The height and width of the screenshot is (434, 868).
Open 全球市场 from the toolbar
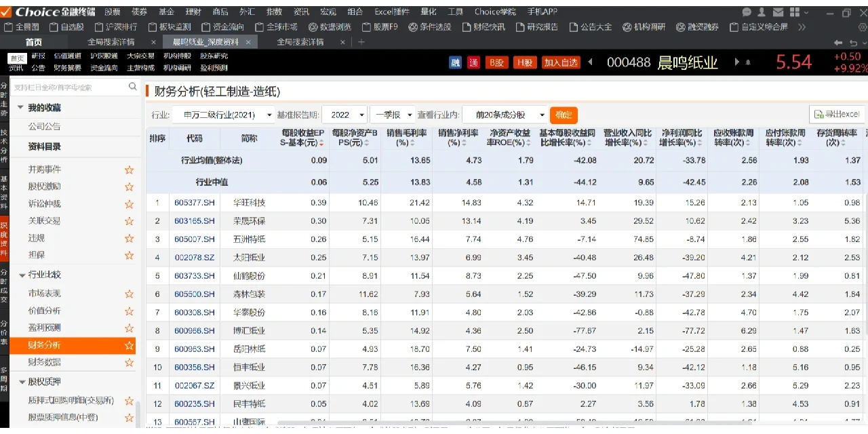point(276,27)
